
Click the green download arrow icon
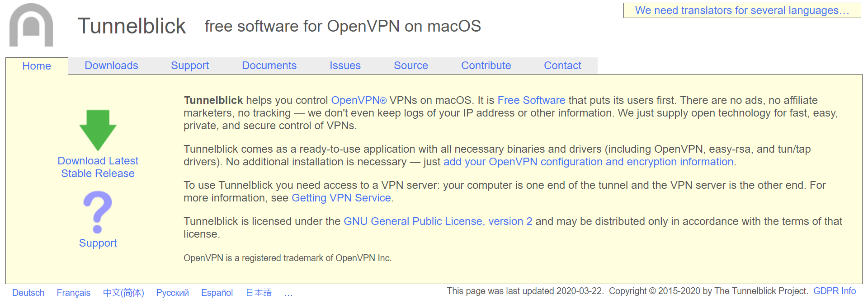pos(98,130)
